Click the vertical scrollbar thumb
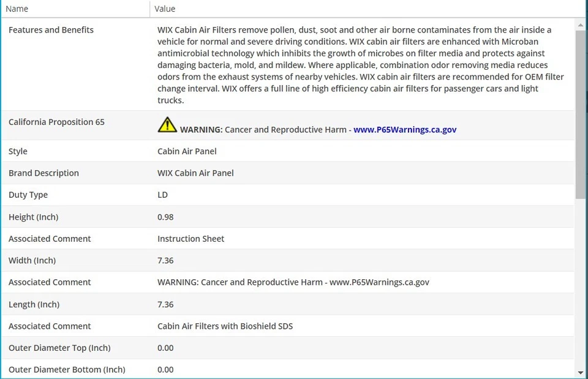 581,114
